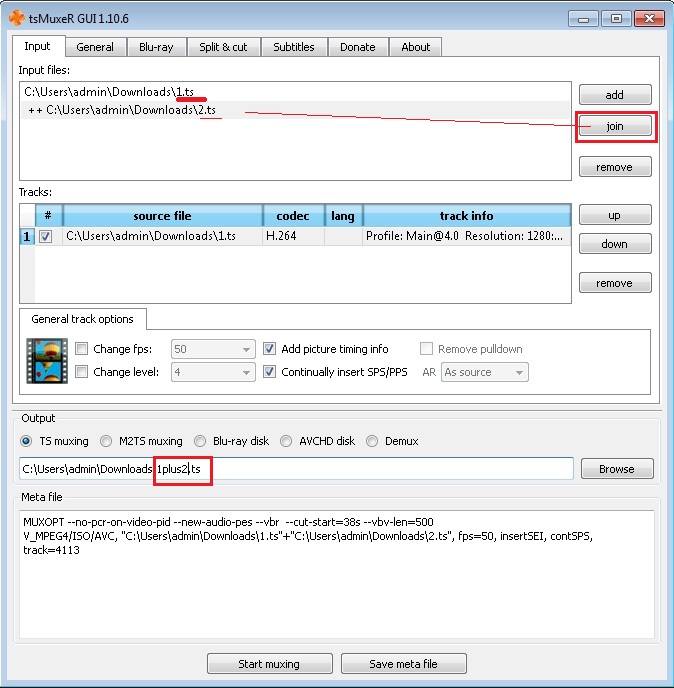This screenshot has height=688, width=674.
Task: Toggle Add picture timing info
Action: (269, 349)
